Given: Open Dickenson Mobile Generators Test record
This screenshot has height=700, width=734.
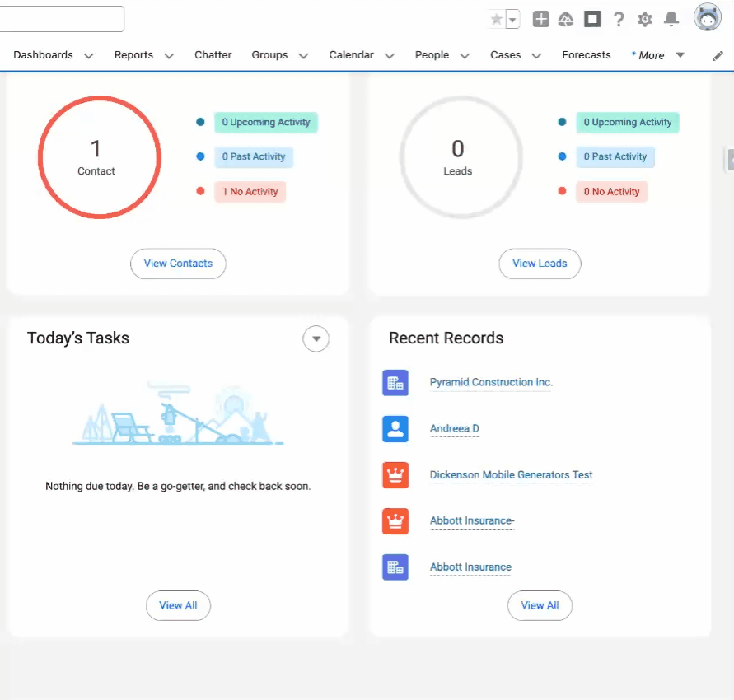Looking at the screenshot, I should click(511, 475).
